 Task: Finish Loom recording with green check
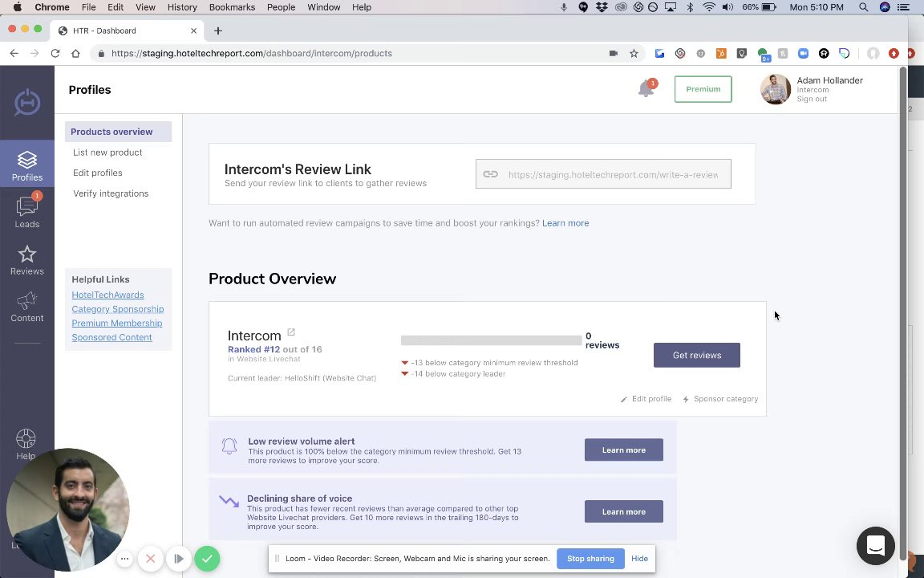(207, 559)
